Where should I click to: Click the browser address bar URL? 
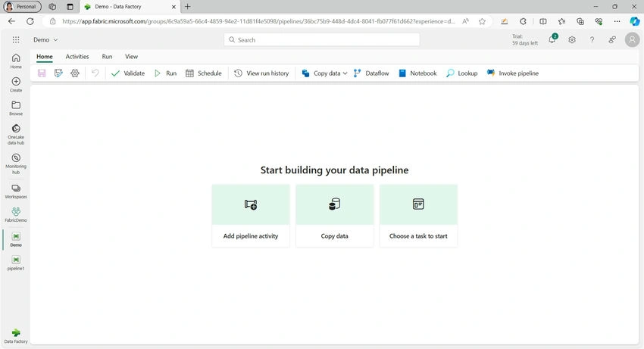258,21
